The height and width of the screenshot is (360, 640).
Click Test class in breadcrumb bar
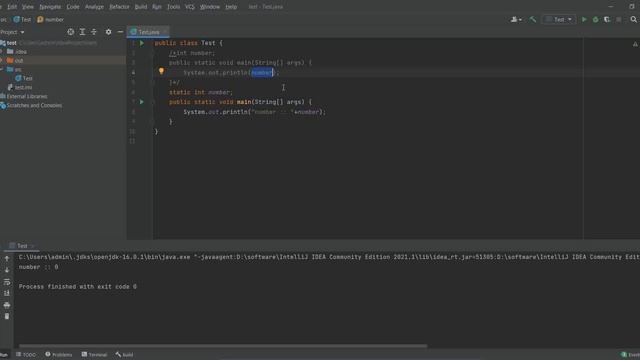(x=22, y=19)
